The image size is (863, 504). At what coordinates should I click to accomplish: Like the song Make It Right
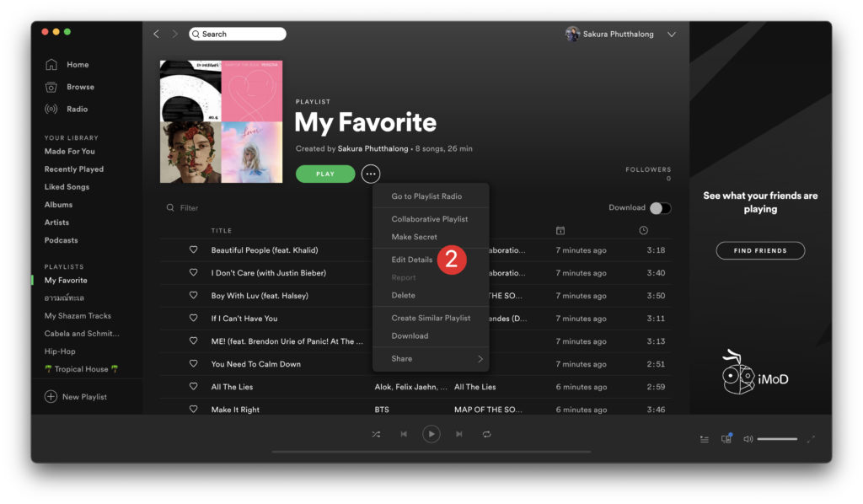click(x=193, y=410)
